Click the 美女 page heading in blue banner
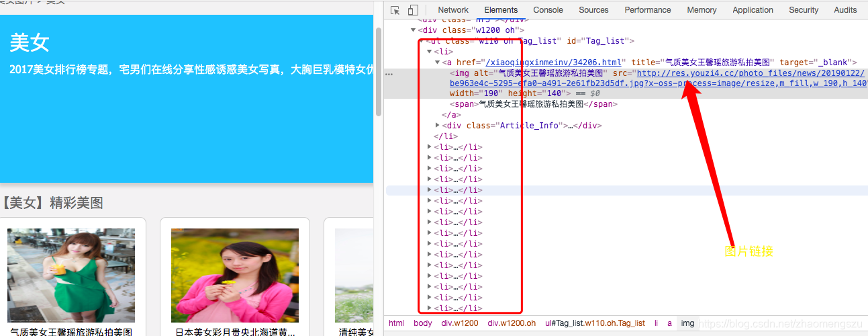Viewport: 868px width, 336px height. click(x=30, y=42)
